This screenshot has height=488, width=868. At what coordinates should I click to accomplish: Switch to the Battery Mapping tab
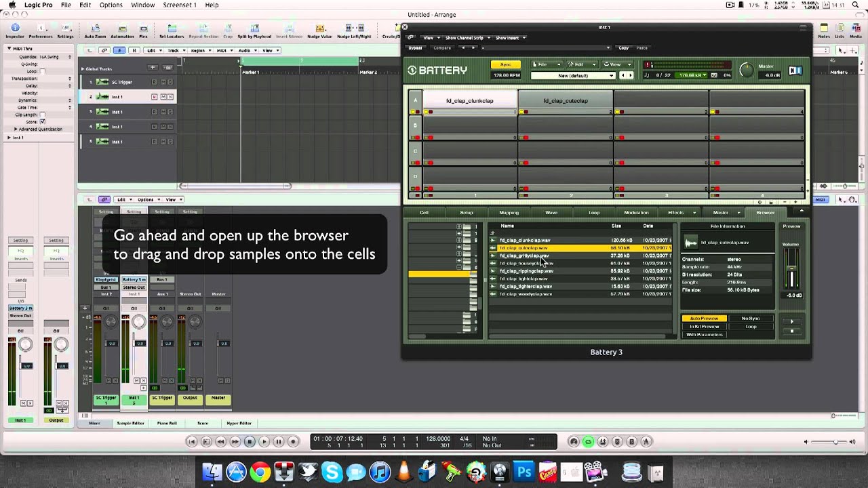509,213
